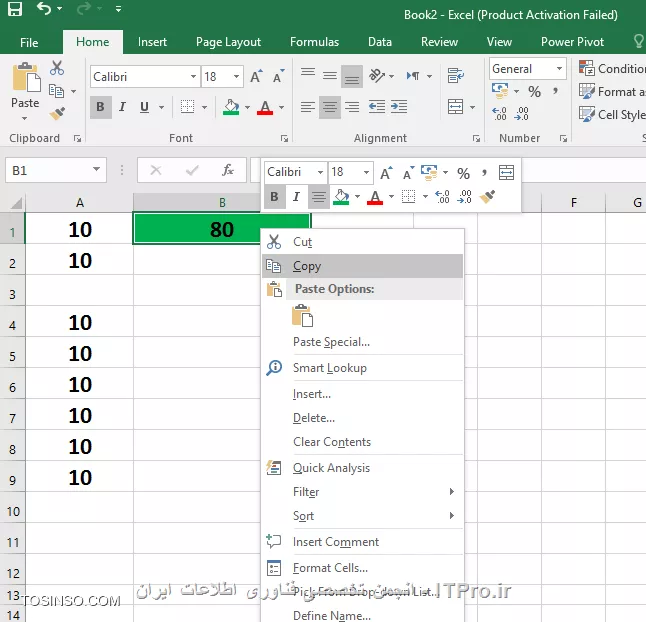This screenshot has width=646, height=622.
Task: Open the Insert ribbon tab
Action: 152,42
